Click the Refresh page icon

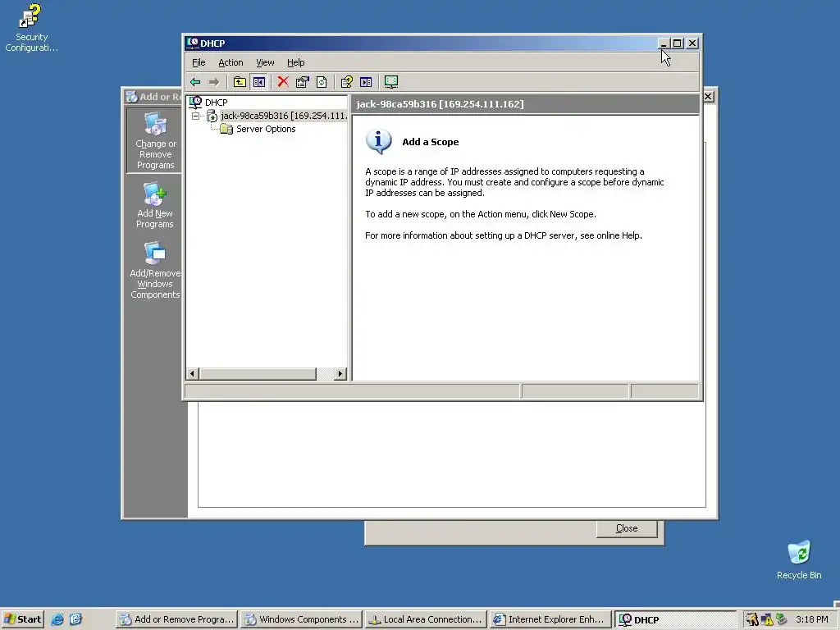(x=322, y=82)
